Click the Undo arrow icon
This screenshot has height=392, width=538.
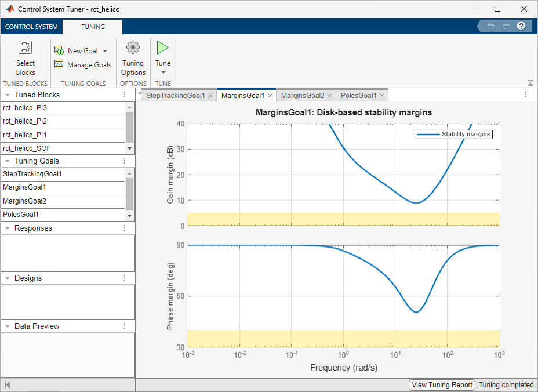tap(491, 27)
